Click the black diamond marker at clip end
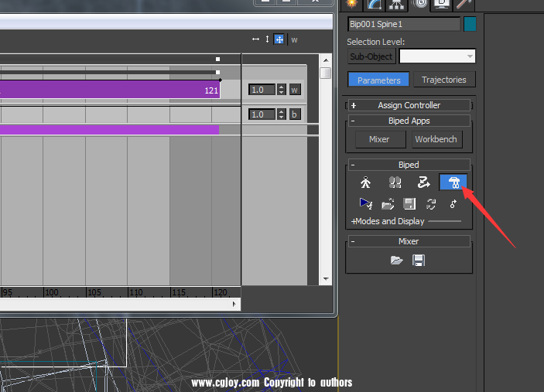Screen dimensions: 544x392 coord(221,80)
